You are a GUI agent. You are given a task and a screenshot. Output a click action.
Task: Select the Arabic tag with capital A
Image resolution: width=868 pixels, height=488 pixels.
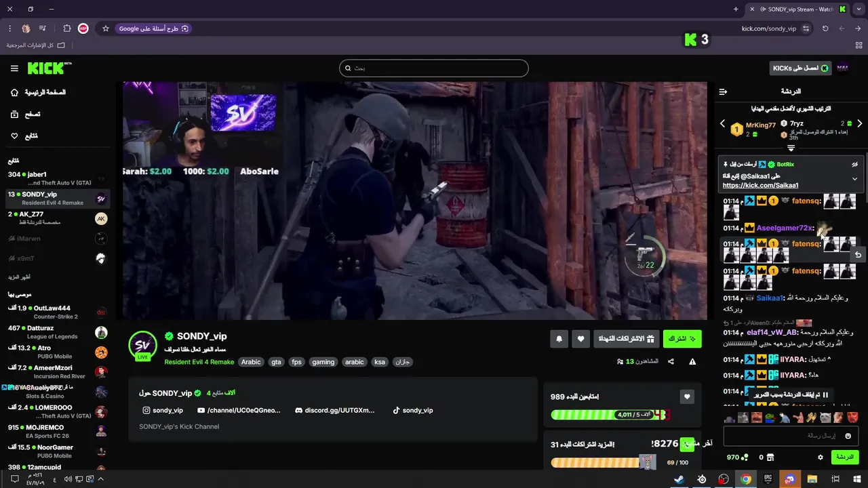(251, 362)
